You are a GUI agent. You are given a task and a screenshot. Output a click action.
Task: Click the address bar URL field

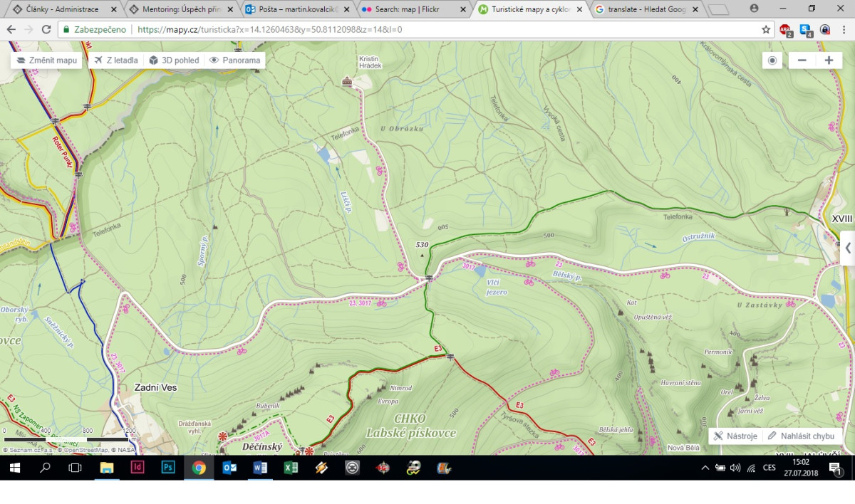[427, 30]
